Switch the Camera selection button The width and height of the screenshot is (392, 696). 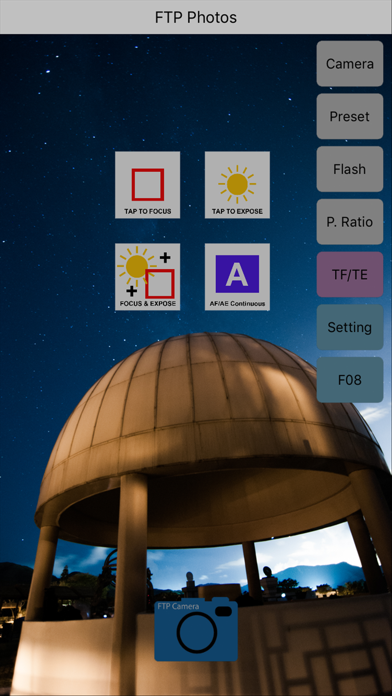point(350,63)
